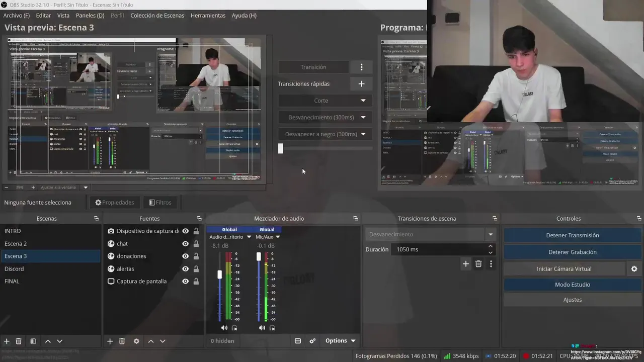The width and height of the screenshot is (644, 362).
Task: Start virtual camera with Iniciar Cámara Virtual
Action: (x=564, y=269)
